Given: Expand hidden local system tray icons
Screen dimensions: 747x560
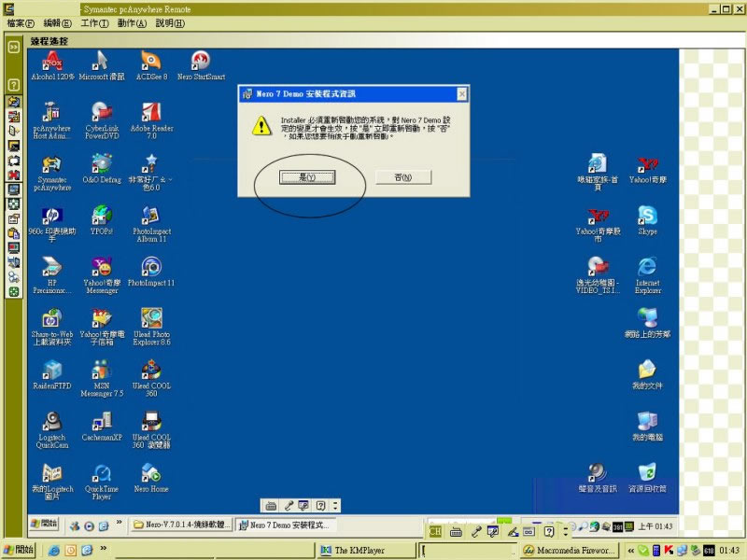Looking at the screenshot, I should pyautogui.click(x=631, y=551).
